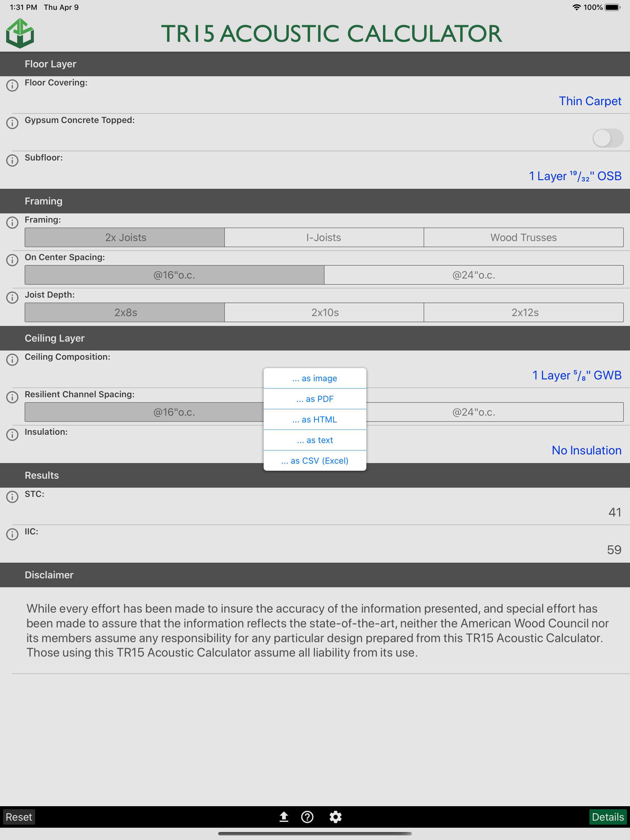Toggle Gypsum Concrete Topped switch

[x=608, y=138]
